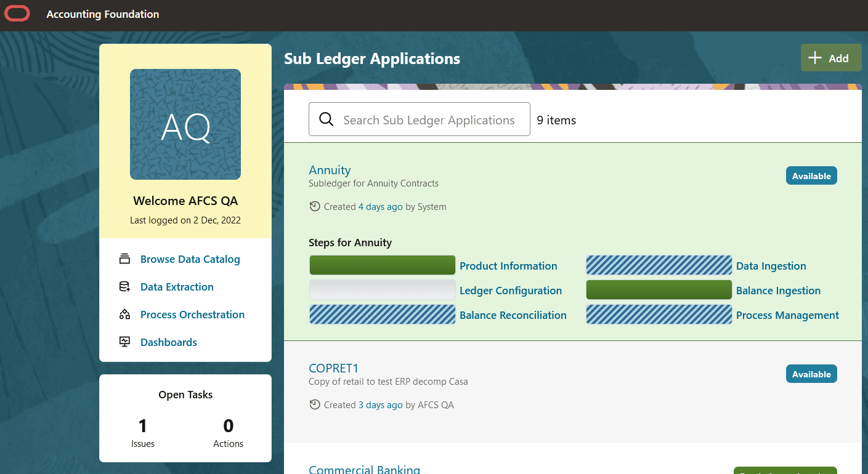The image size is (868, 474).
Task: Open Product Information step for Annuity
Action: click(508, 265)
